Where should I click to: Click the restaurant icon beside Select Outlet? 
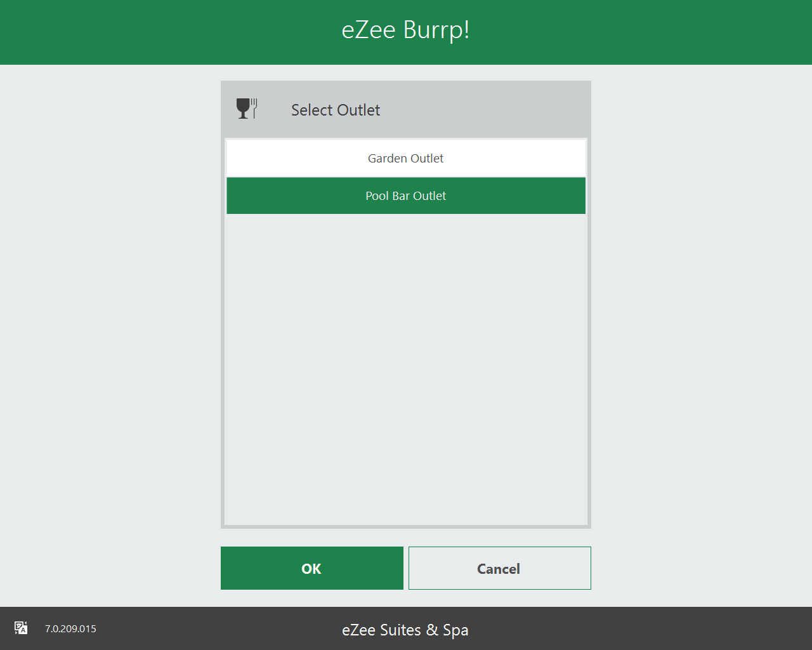[246, 109]
